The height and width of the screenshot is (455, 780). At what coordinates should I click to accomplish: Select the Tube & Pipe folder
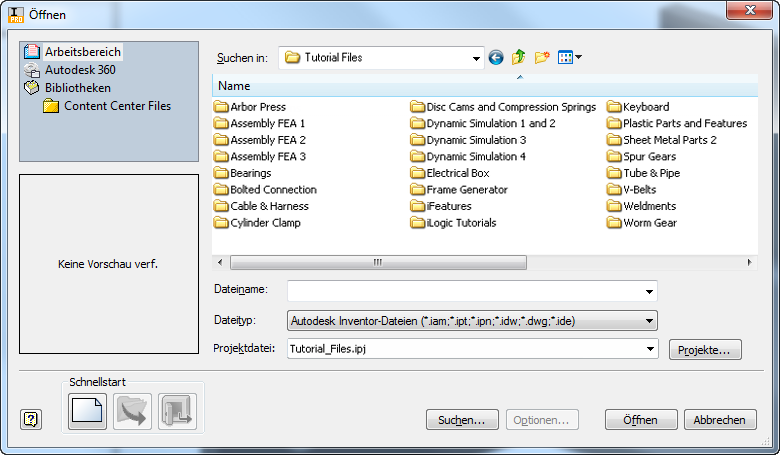(644, 173)
